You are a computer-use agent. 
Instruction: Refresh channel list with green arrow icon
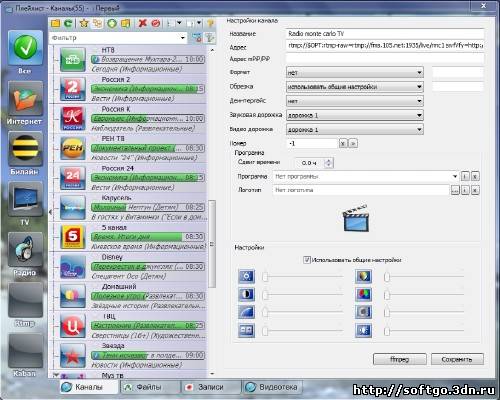[x=68, y=23]
